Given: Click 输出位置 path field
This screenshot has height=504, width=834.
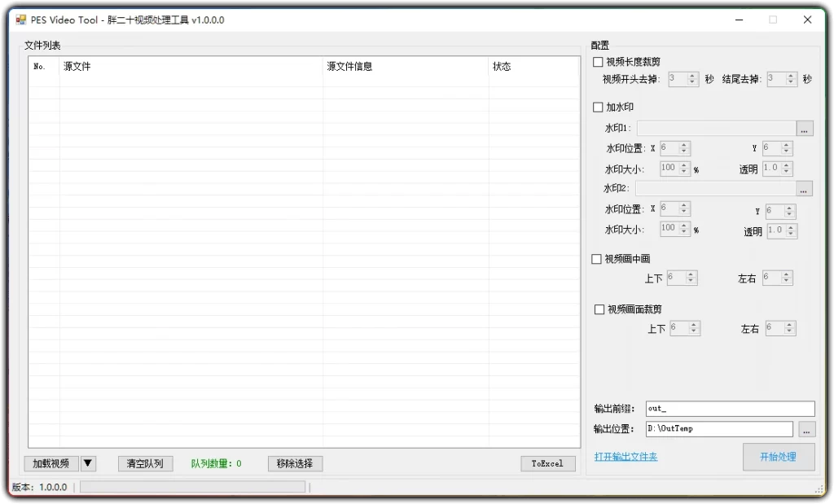Looking at the screenshot, I should click(x=719, y=429).
